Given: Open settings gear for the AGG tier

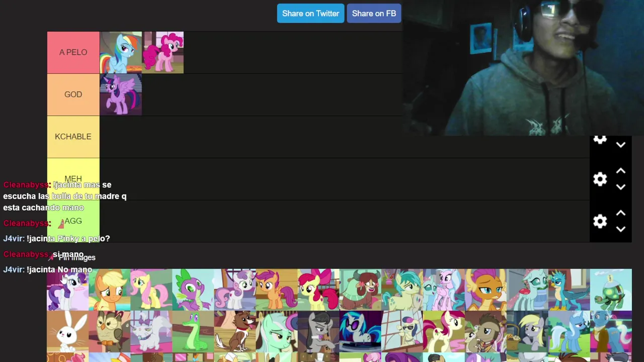Looking at the screenshot, I should pyautogui.click(x=600, y=221).
